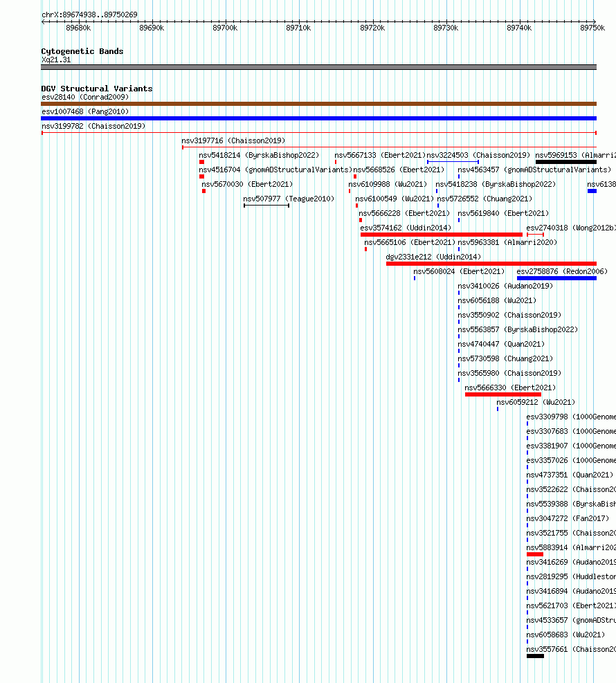Click nsv6109988 (Wu2021) label
616x683 pixels.
point(388,184)
